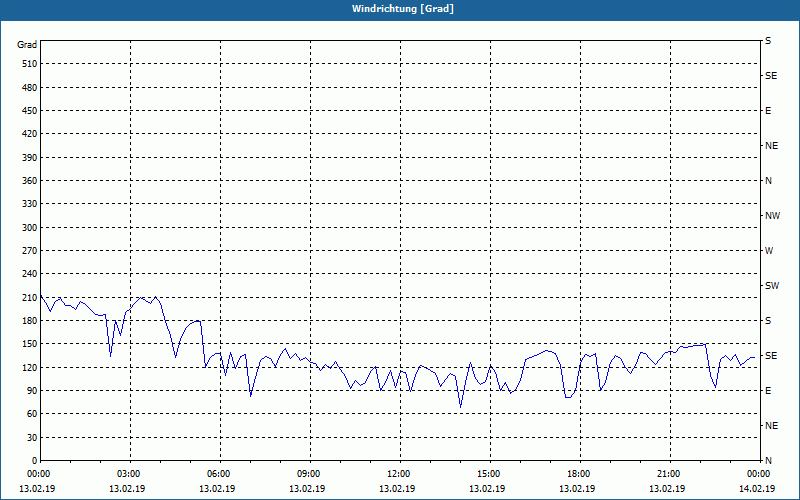This screenshot has width=800, height=500.
Task: Click the 13.02.19 date under 12:00
Action: point(397,489)
